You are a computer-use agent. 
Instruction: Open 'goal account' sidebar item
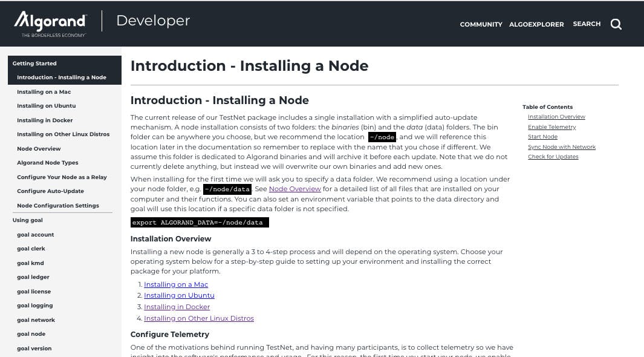[35, 234]
